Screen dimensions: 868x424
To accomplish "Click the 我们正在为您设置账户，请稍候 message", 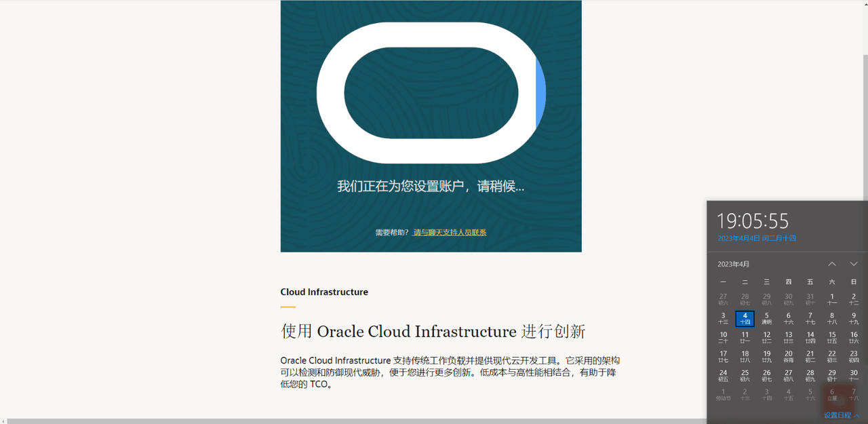I will pos(431,186).
